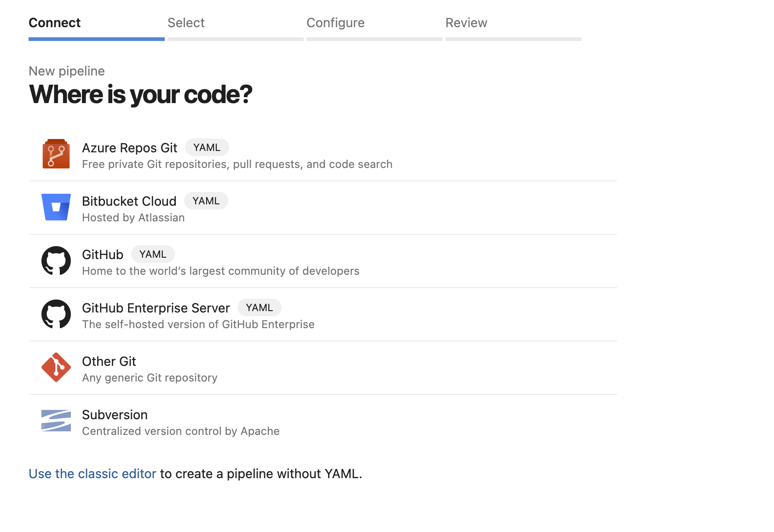Open the classic editor link

point(92,474)
